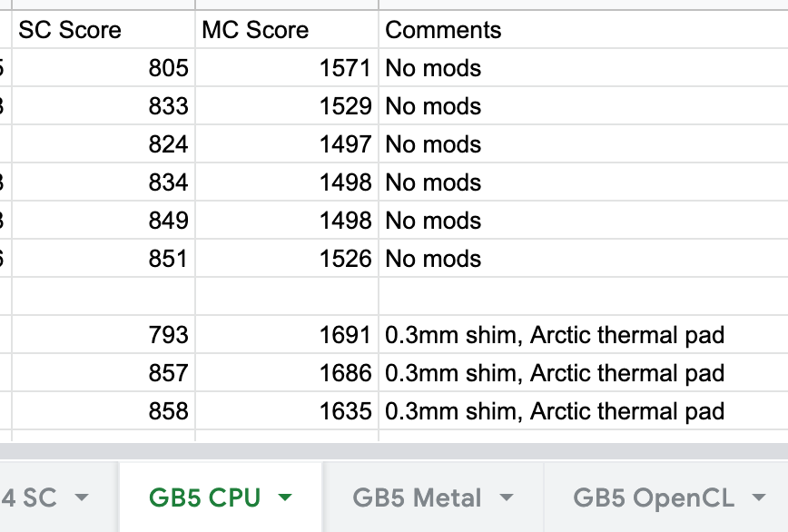Switch to the GB5 Metal sheet tab
Image resolution: width=788 pixels, height=532 pixels.
(417, 498)
